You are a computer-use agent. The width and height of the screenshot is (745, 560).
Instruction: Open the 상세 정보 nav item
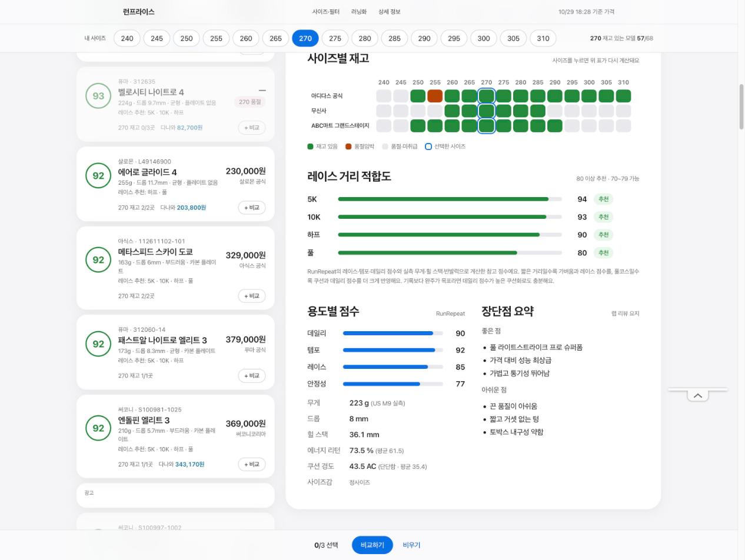click(x=390, y=12)
